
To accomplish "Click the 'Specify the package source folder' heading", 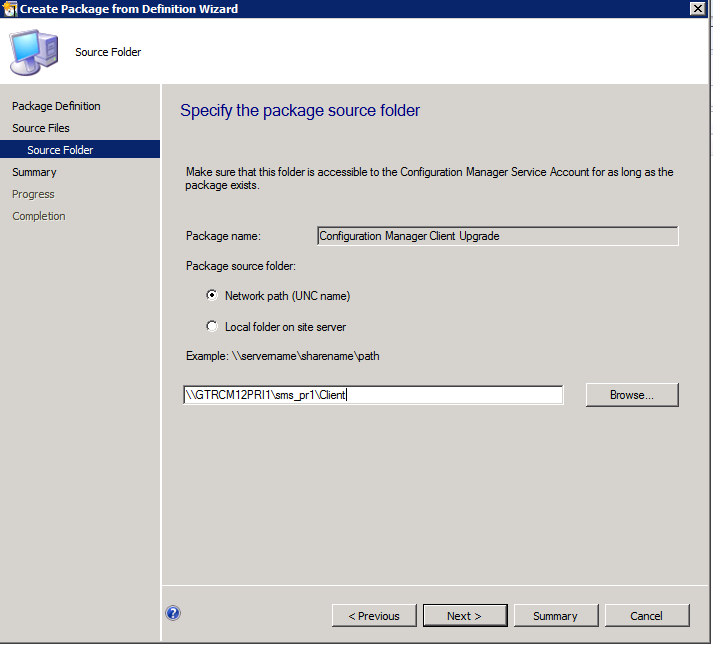I will [x=300, y=111].
